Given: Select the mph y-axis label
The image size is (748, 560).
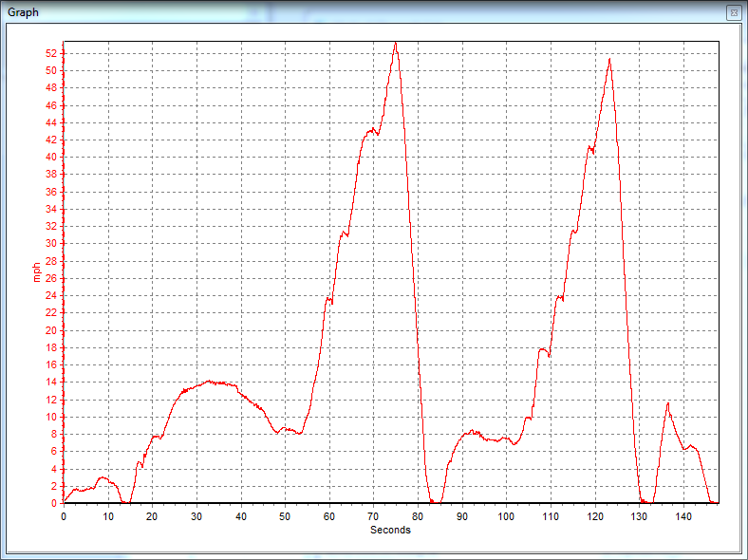Looking at the screenshot, I should 37,272.
